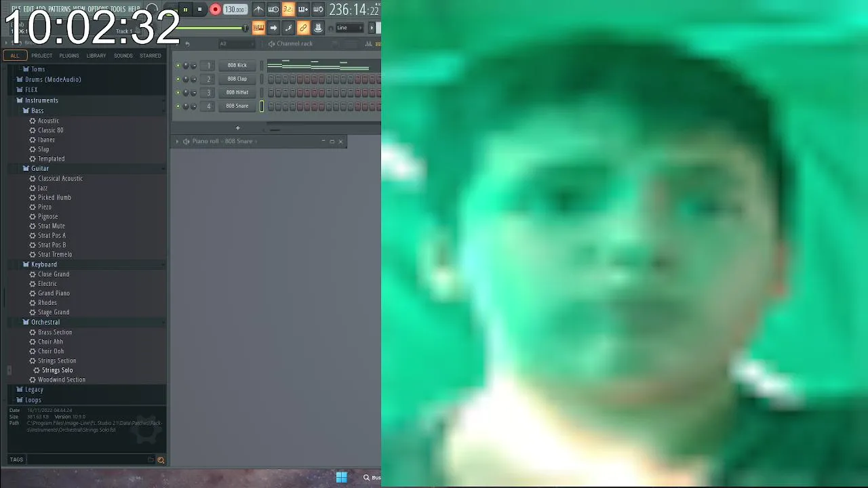Click the brush-shaped icon in the second toolbar row
Viewport: 868px width, 488px height.
point(288,28)
